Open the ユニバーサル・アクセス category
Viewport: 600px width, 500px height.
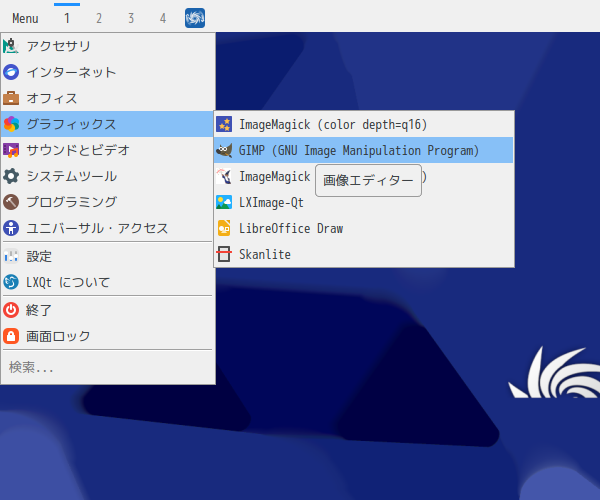point(107,228)
